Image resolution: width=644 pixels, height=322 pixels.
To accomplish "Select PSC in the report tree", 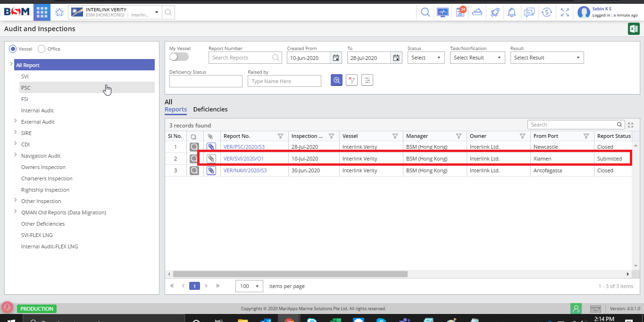I will pos(26,88).
